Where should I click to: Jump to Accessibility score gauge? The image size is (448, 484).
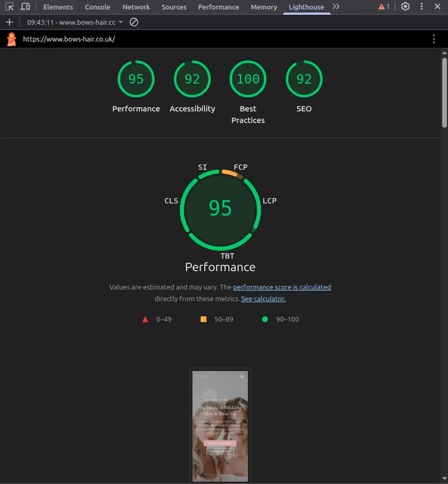(192, 79)
